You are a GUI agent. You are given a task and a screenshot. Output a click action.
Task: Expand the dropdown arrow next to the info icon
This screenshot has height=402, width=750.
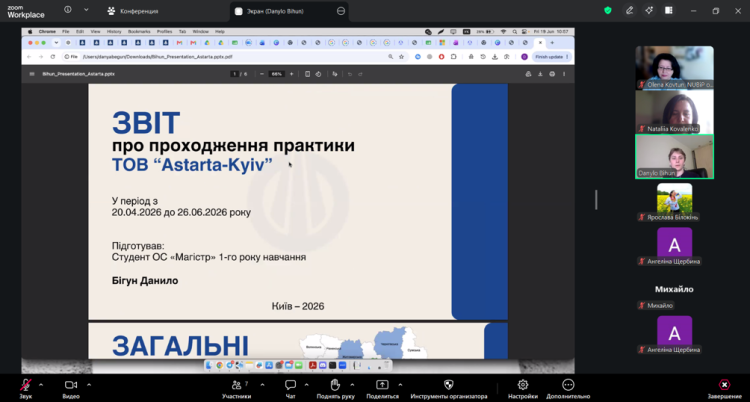coord(86,10)
